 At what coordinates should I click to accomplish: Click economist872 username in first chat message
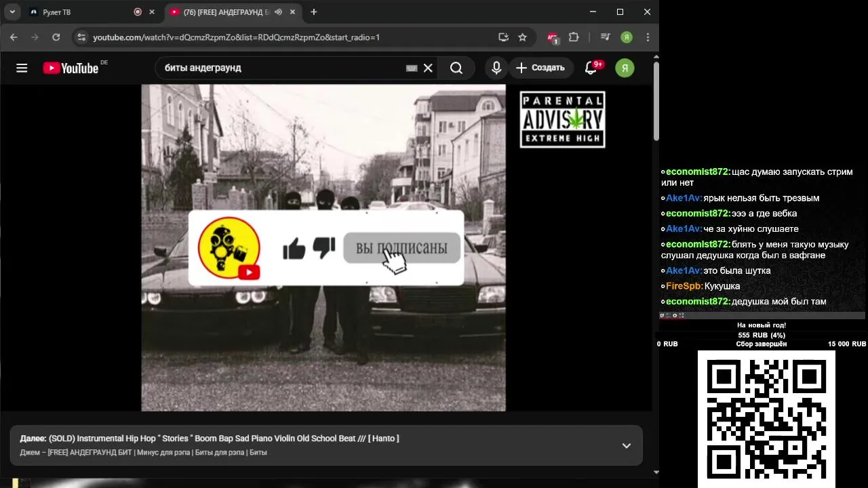click(698, 171)
